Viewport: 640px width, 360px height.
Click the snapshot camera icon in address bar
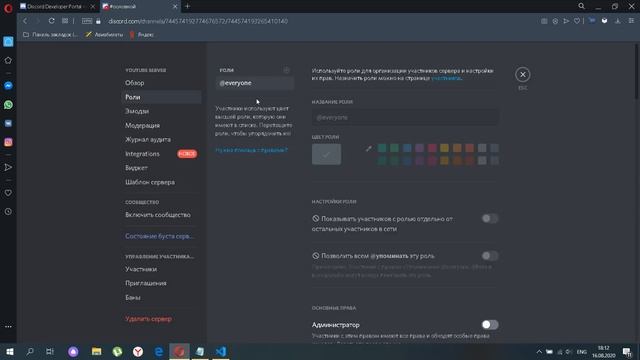544,21
